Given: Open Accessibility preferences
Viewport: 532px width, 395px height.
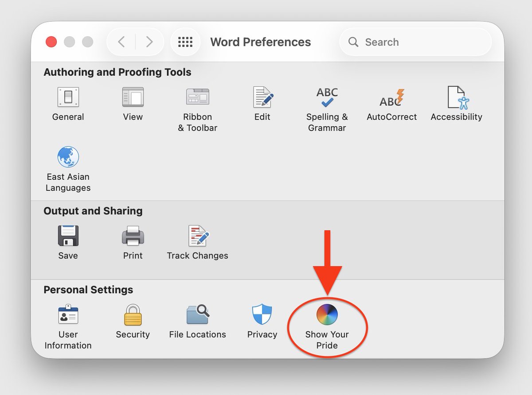Looking at the screenshot, I should [456, 104].
